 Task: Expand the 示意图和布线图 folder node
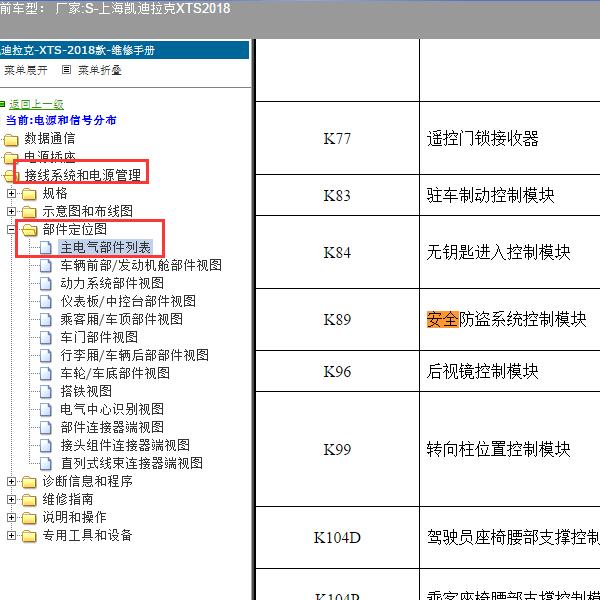[11, 211]
